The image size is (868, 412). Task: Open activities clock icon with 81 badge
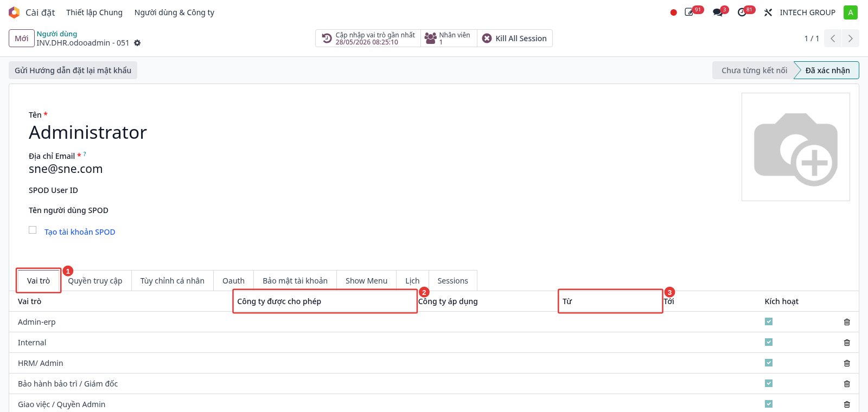(x=742, y=12)
